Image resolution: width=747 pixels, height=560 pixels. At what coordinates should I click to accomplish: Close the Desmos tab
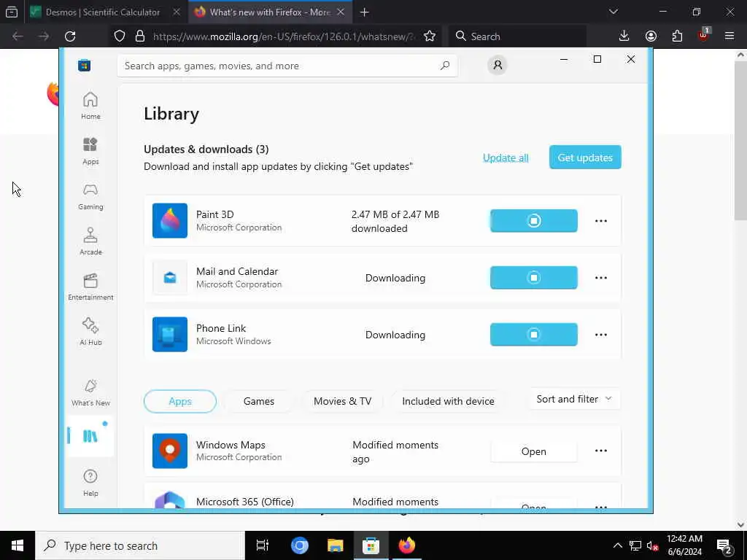click(x=177, y=12)
